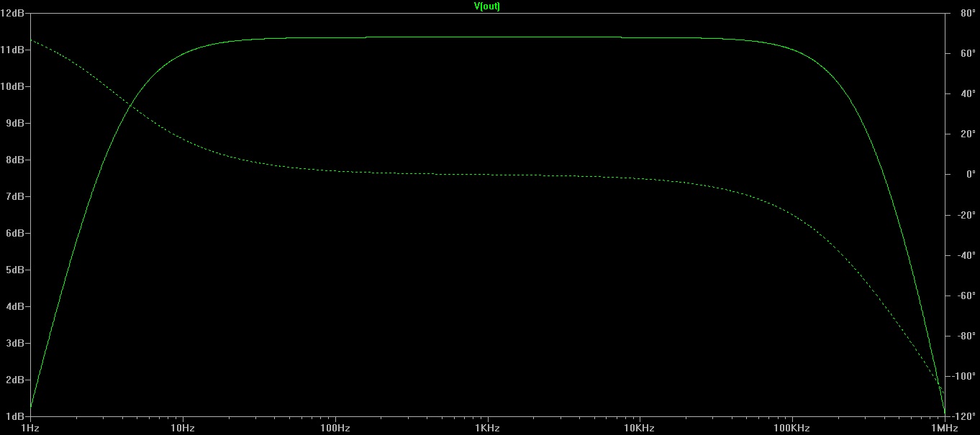980x435 pixels.
Task: Pick the -20° phase axis label
Action: point(967,214)
